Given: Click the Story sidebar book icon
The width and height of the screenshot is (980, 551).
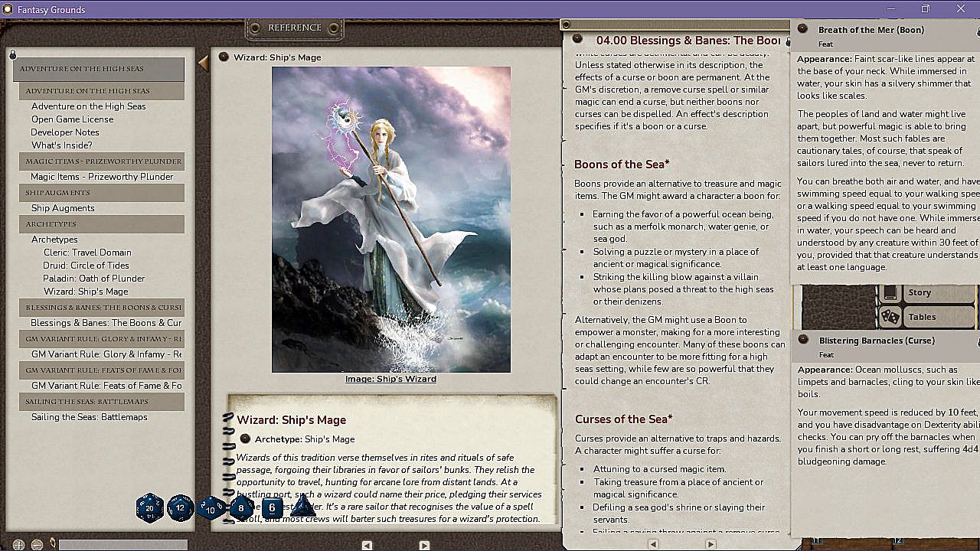Looking at the screenshot, I should (890, 292).
